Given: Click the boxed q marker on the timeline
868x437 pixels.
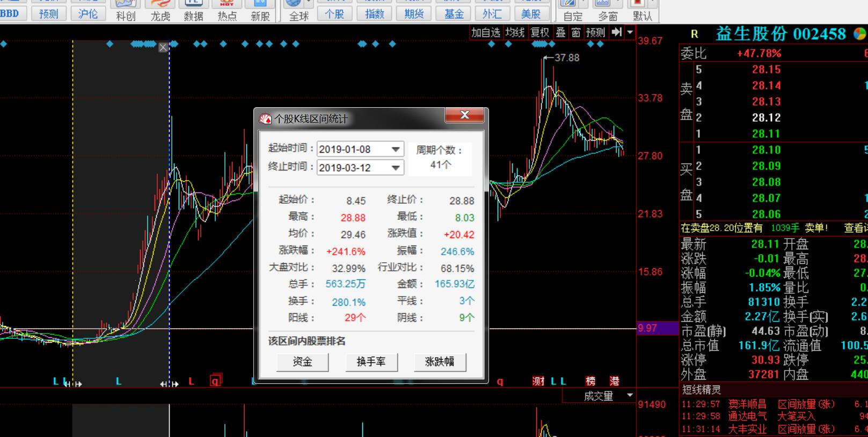Looking at the screenshot, I should 216,381.
